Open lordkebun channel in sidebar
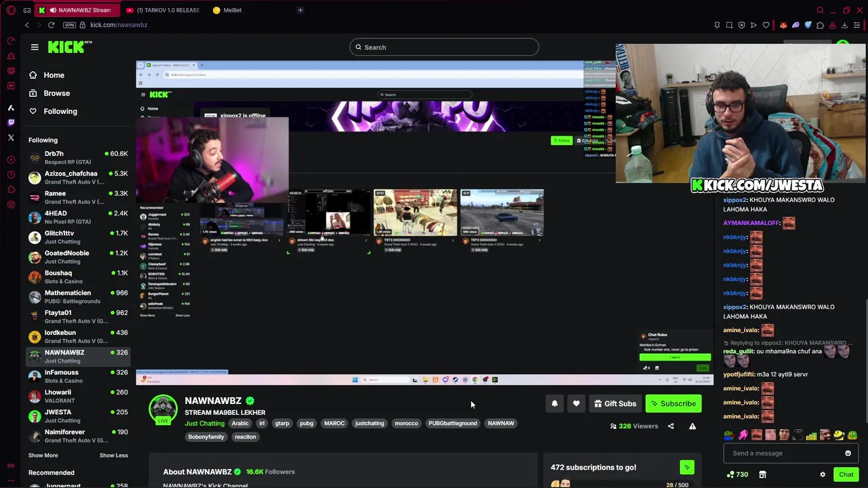The image size is (868, 488). (78, 337)
